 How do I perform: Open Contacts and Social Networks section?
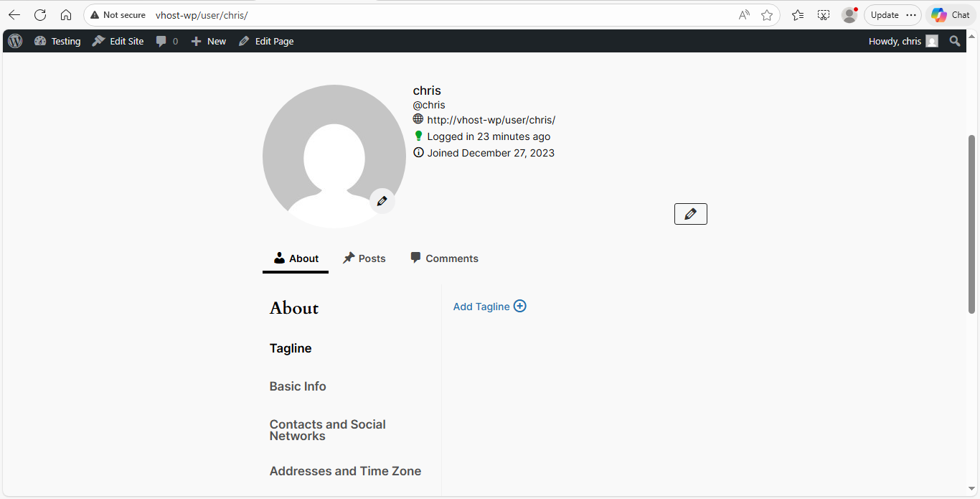[x=327, y=429]
